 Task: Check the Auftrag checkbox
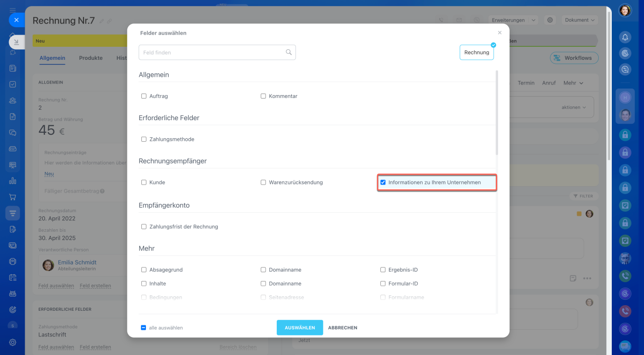(x=144, y=96)
